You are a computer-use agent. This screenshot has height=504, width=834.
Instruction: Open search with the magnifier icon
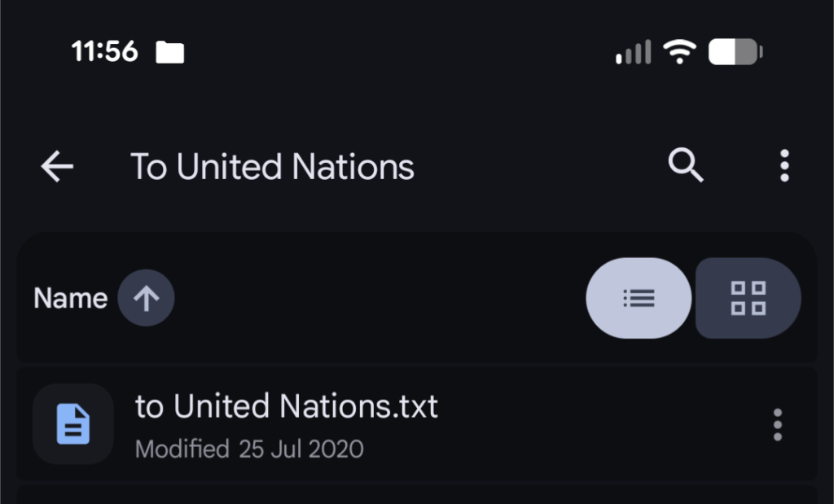pyautogui.click(x=686, y=167)
